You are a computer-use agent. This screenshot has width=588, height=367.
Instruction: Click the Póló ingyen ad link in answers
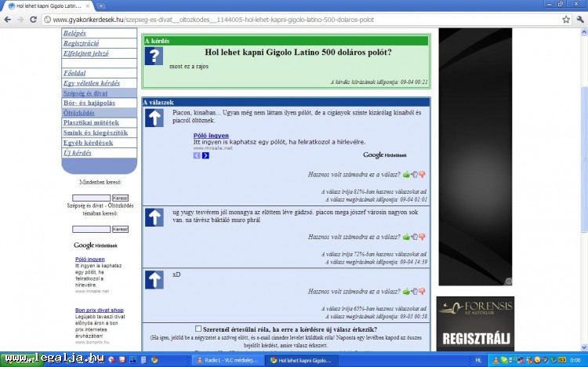(211, 136)
